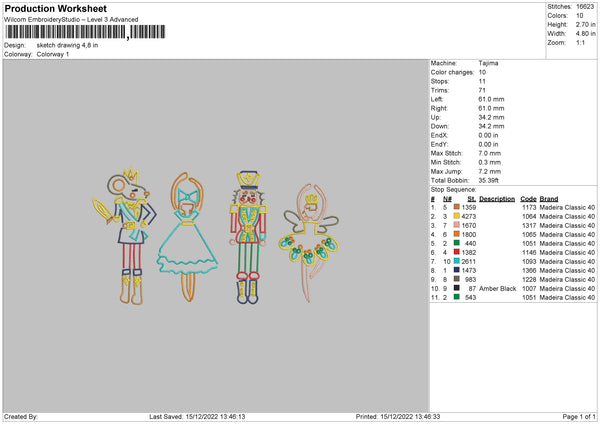Viewport: 600px width, 424px height.
Task: Pick the cyan swatch in stop 7
Action: pos(456,260)
